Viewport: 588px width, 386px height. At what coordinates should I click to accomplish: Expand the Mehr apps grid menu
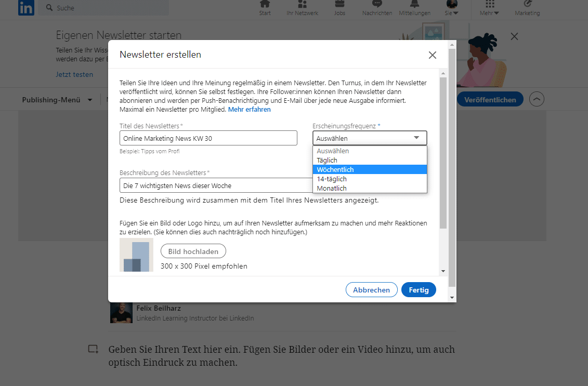click(x=489, y=8)
